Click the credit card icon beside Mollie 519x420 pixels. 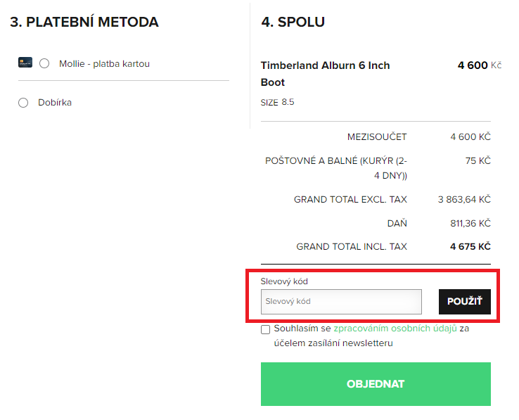(x=25, y=63)
